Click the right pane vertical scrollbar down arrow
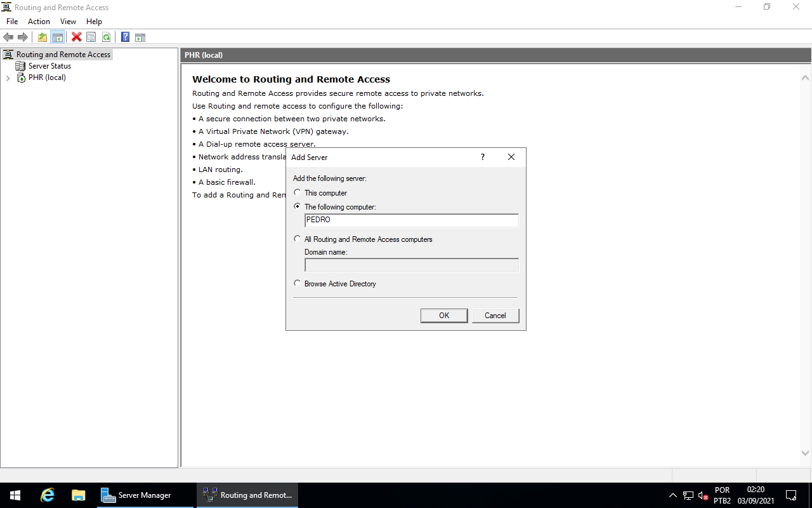 805,453
